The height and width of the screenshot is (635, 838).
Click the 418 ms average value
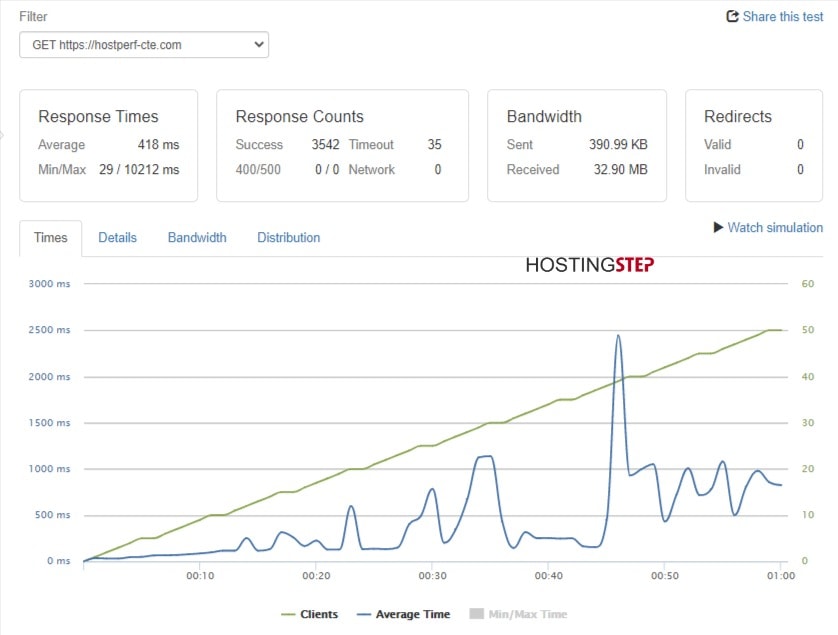[x=158, y=145]
